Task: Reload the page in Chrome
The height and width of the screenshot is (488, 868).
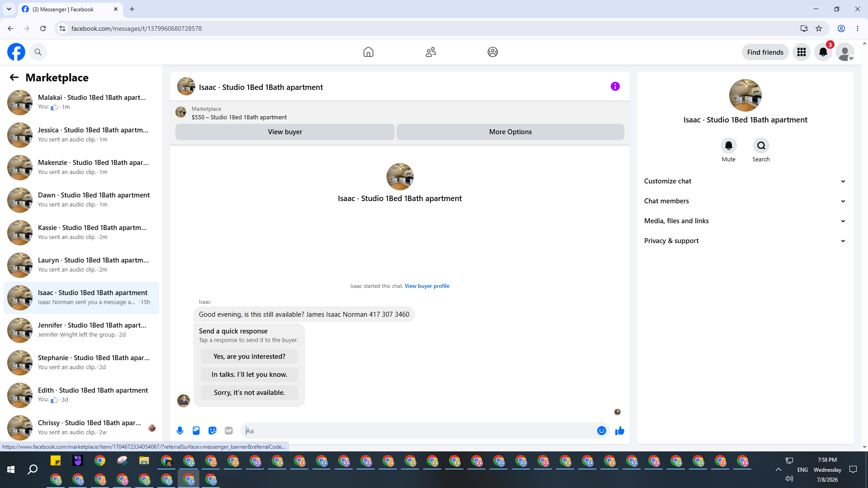Action: (x=43, y=28)
